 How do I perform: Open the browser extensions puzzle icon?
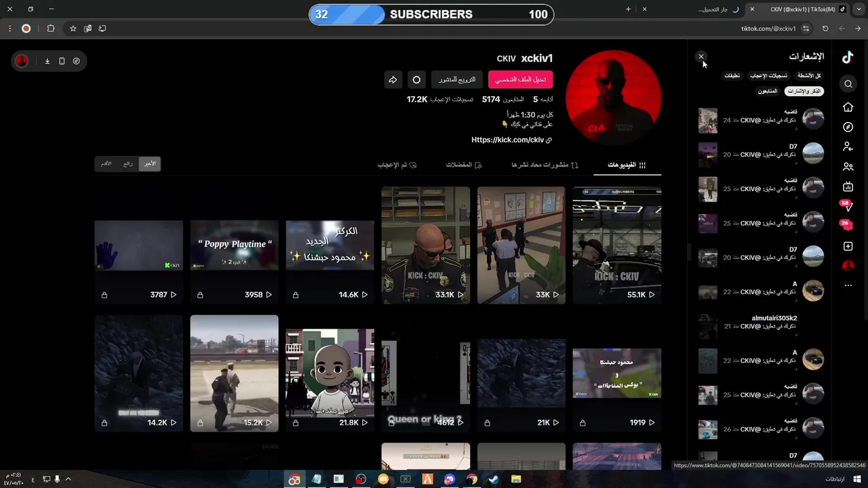[x=51, y=28]
